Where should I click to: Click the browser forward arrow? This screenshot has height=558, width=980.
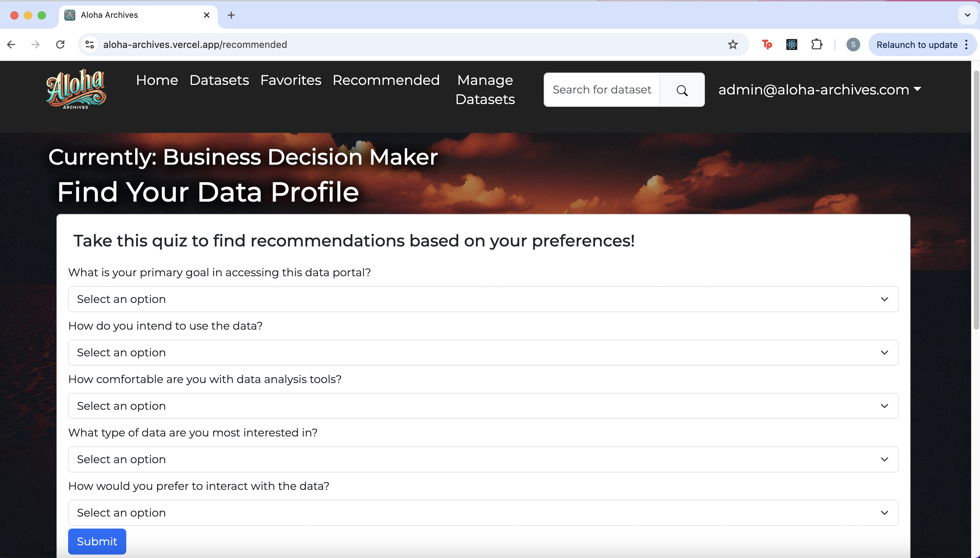35,45
